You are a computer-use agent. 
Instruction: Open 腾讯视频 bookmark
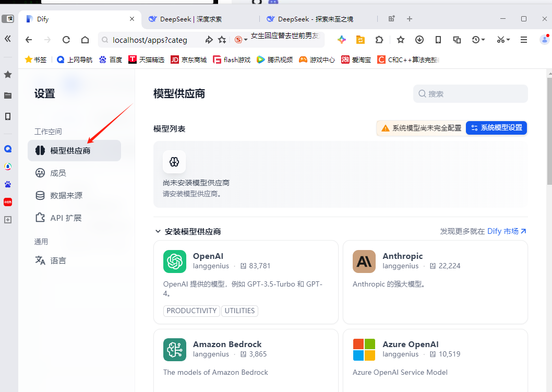pyautogui.click(x=274, y=60)
